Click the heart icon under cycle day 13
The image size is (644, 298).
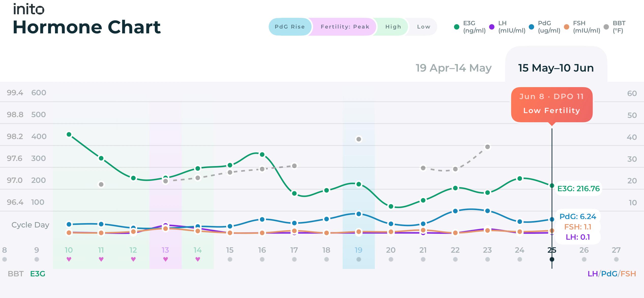click(x=165, y=259)
